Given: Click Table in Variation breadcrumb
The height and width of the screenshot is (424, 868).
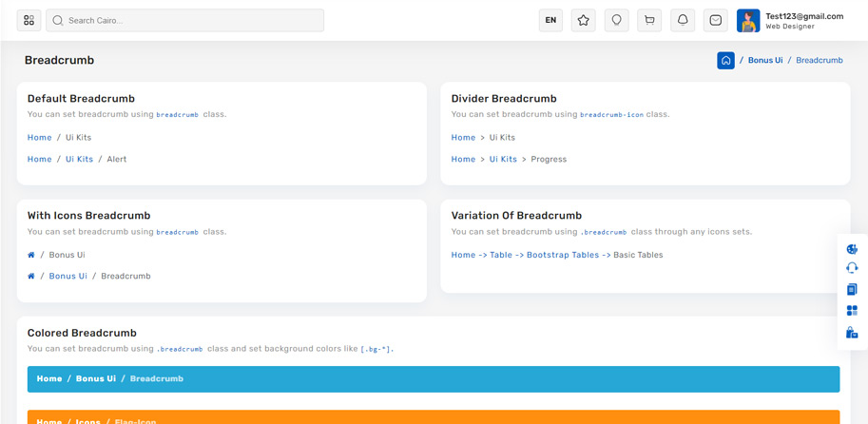Looking at the screenshot, I should coord(501,255).
